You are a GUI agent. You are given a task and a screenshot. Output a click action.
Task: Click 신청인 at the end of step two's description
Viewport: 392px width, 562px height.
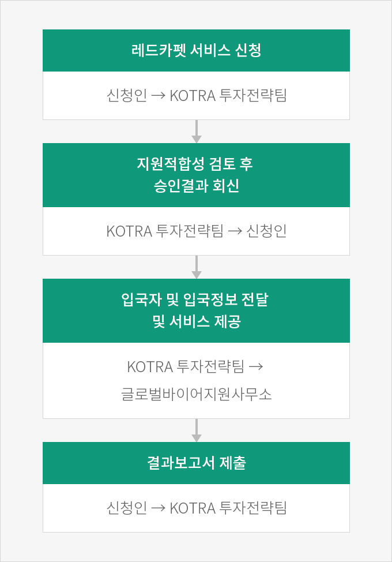click(267, 231)
